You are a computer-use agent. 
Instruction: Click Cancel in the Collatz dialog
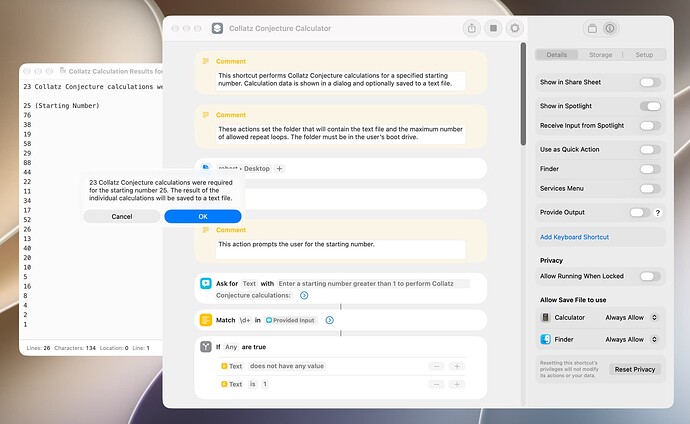(122, 216)
